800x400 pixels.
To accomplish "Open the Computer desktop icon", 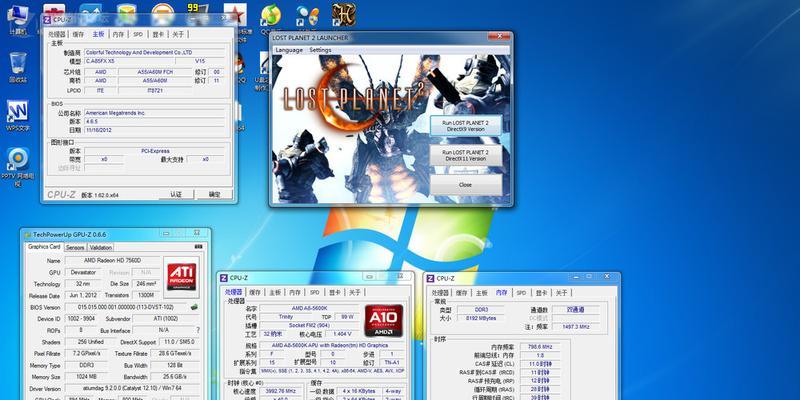I will pos(17,18).
